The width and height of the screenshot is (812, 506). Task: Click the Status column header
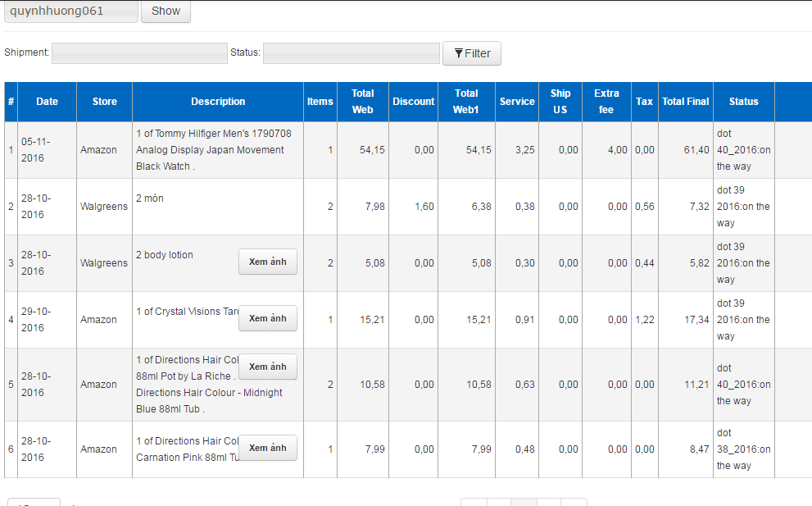(x=743, y=102)
